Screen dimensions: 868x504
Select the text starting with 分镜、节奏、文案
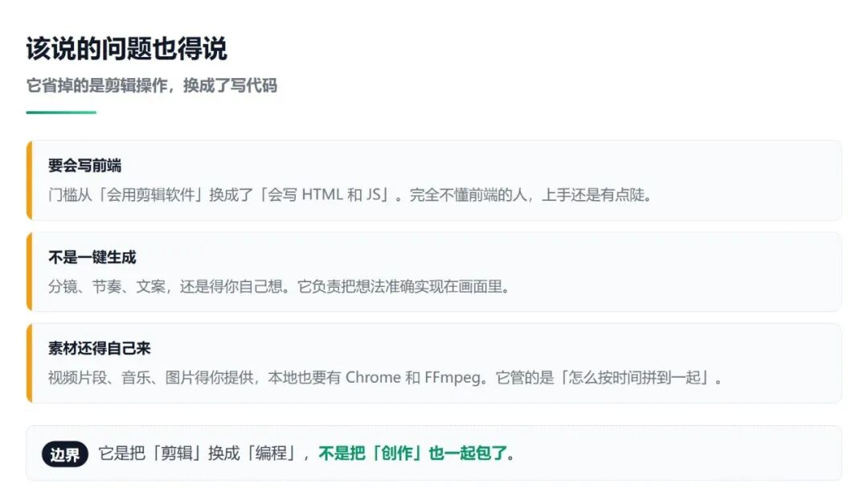coord(280,286)
